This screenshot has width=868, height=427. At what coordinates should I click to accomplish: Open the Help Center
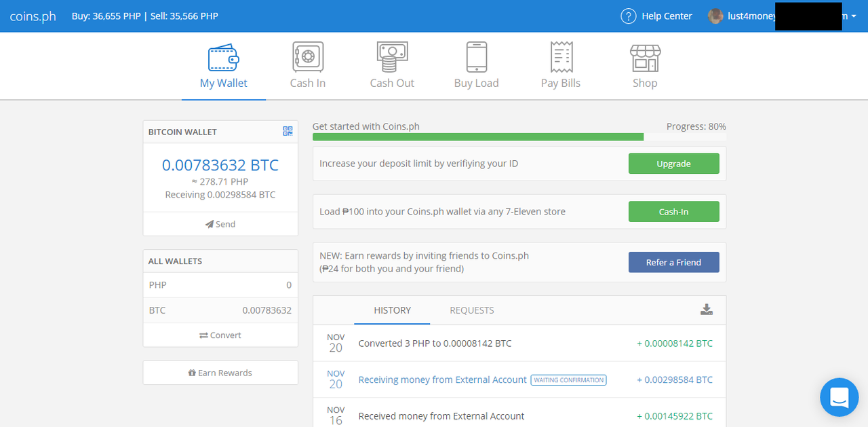656,16
